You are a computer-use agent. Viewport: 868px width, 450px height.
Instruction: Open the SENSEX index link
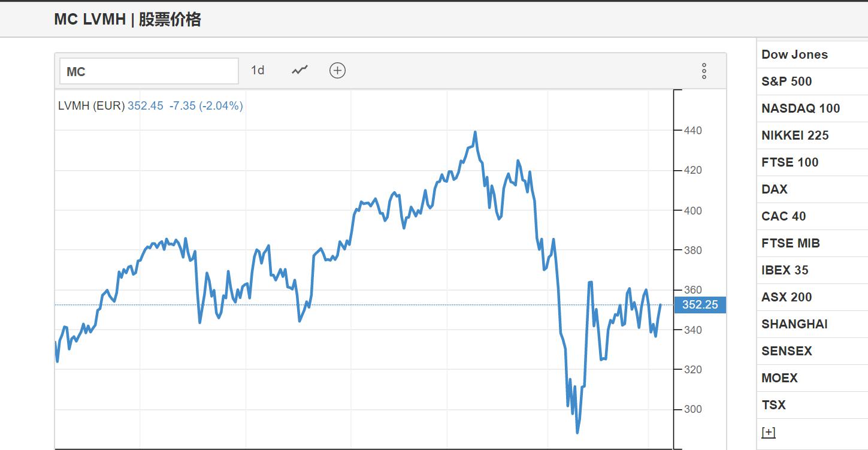point(786,351)
